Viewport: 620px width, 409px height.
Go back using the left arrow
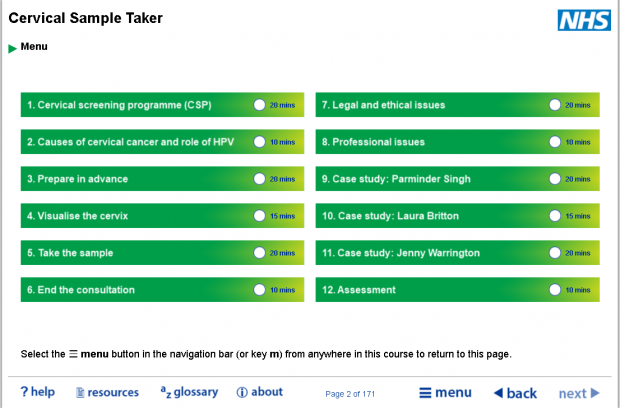[x=498, y=393]
